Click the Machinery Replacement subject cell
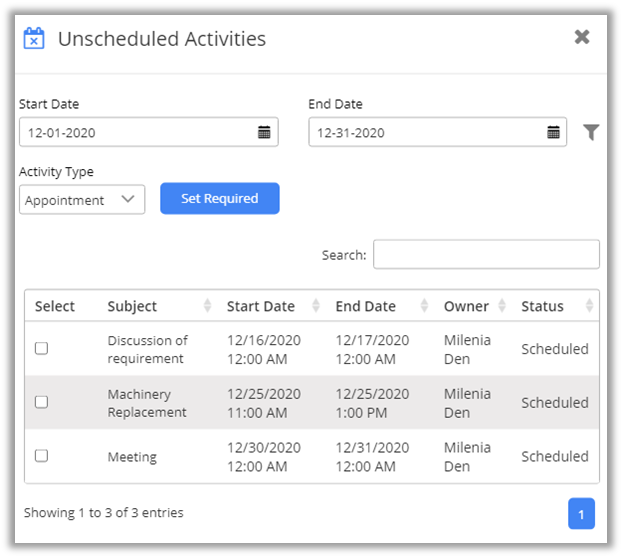This screenshot has height=558, width=623. point(147,403)
